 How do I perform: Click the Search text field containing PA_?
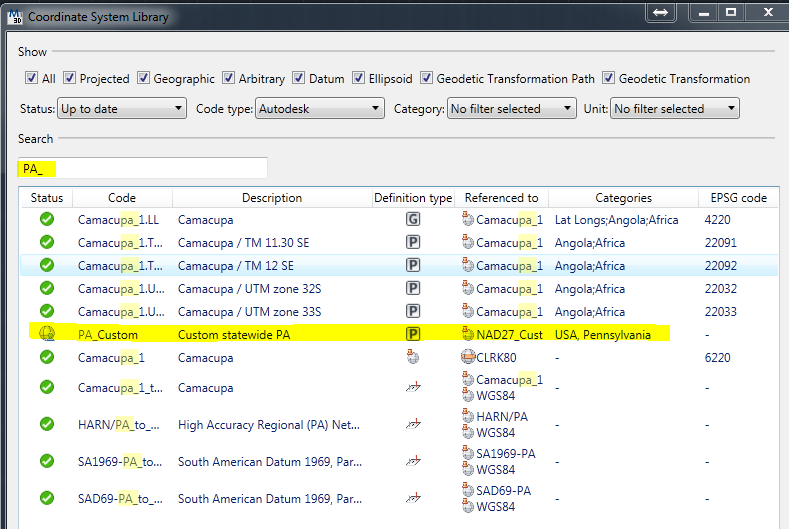(142, 169)
